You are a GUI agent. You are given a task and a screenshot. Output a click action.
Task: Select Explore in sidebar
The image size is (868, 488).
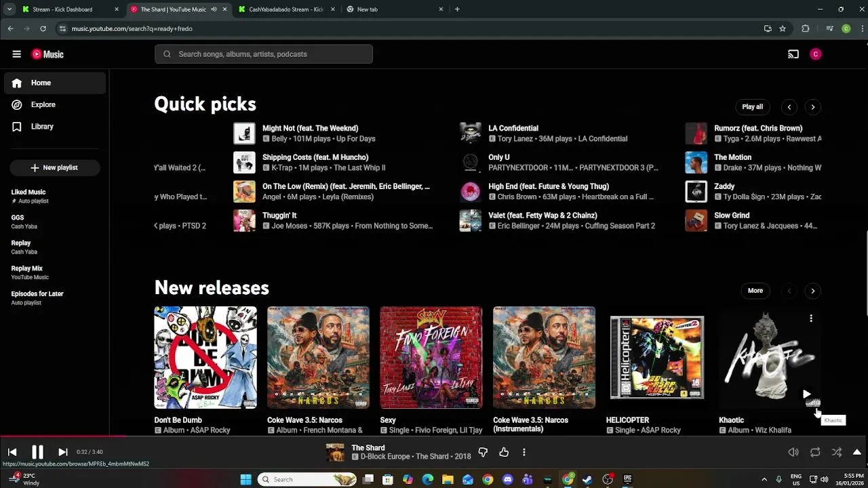[x=55, y=104]
